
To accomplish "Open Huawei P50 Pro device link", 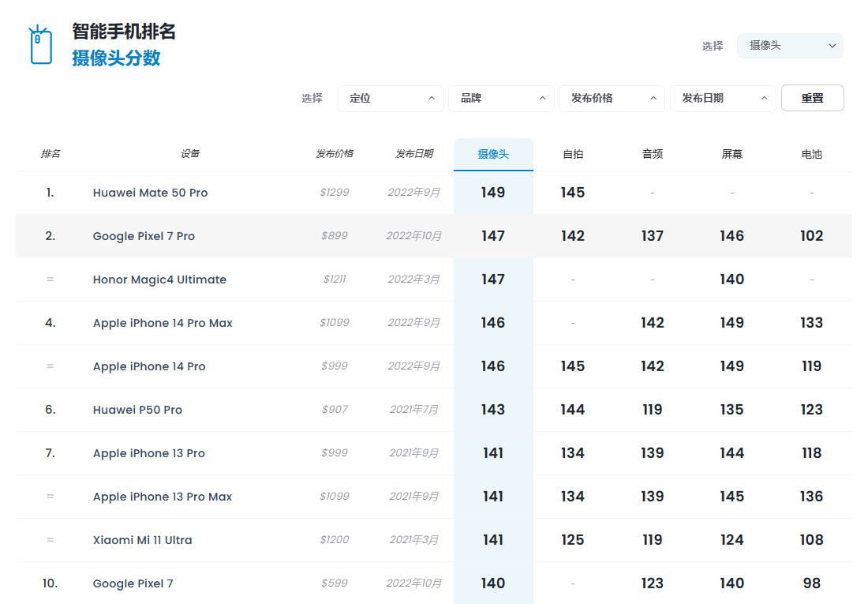I will pyautogui.click(x=137, y=410).
